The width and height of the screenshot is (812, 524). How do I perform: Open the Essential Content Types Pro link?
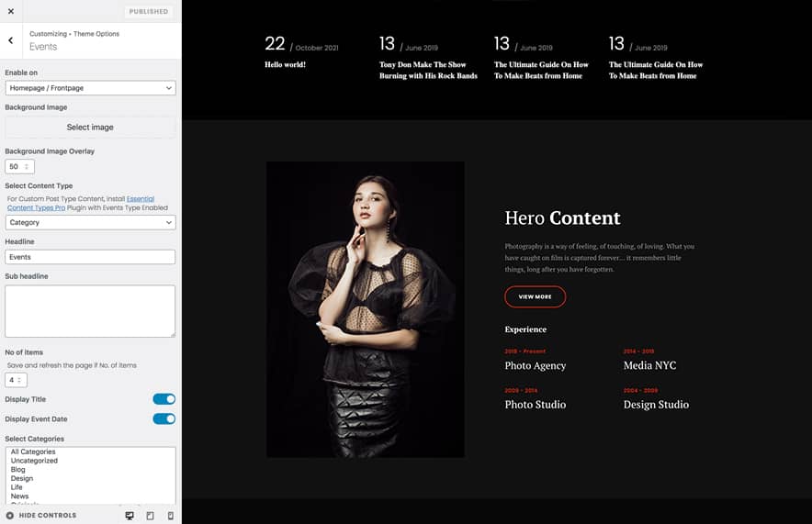point(81,204)
